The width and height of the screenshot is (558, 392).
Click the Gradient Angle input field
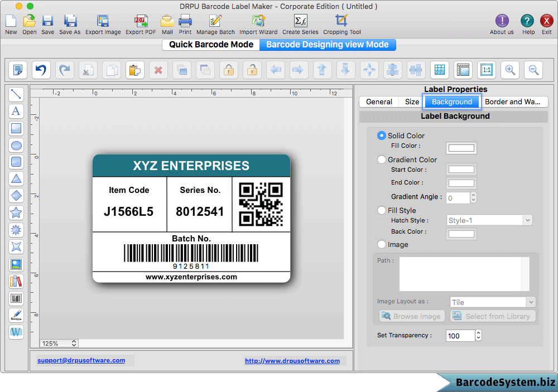coord(458,198)
